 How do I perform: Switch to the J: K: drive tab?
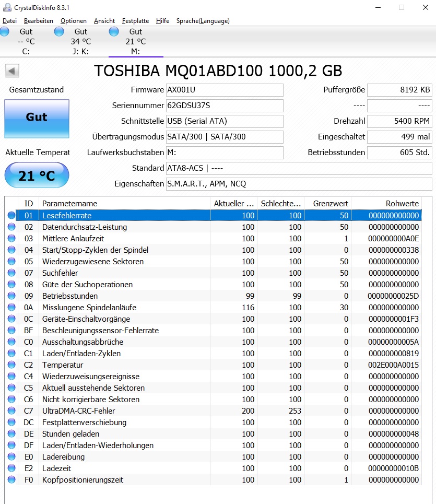click(x=81, y=41)
